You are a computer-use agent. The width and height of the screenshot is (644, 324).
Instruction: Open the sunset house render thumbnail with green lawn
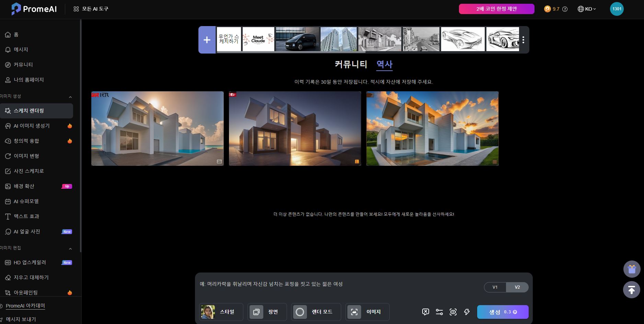(x=432, y=128)
